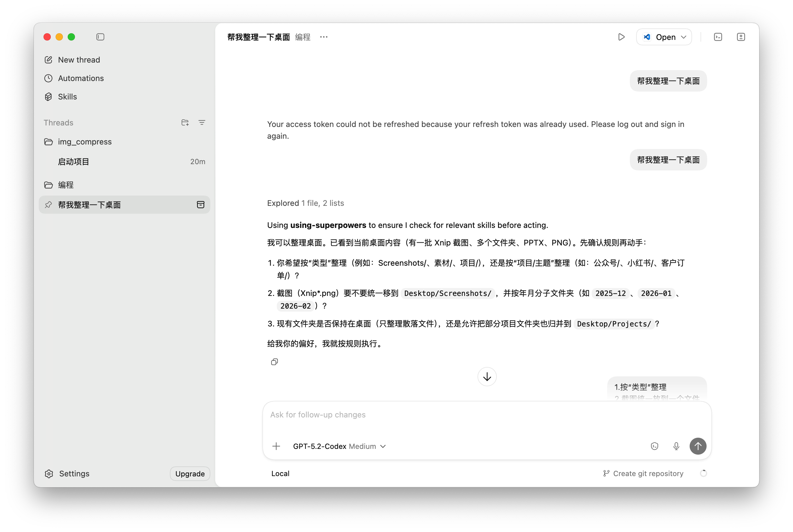Image resolution: width=793 pixels, height=532 pixels.
Task: Open Automations in sidebar
Action: (x=80, y=78)
